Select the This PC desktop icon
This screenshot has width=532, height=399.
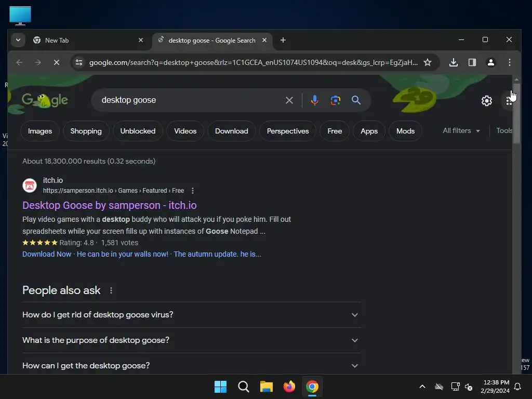[x=20, y=16]
